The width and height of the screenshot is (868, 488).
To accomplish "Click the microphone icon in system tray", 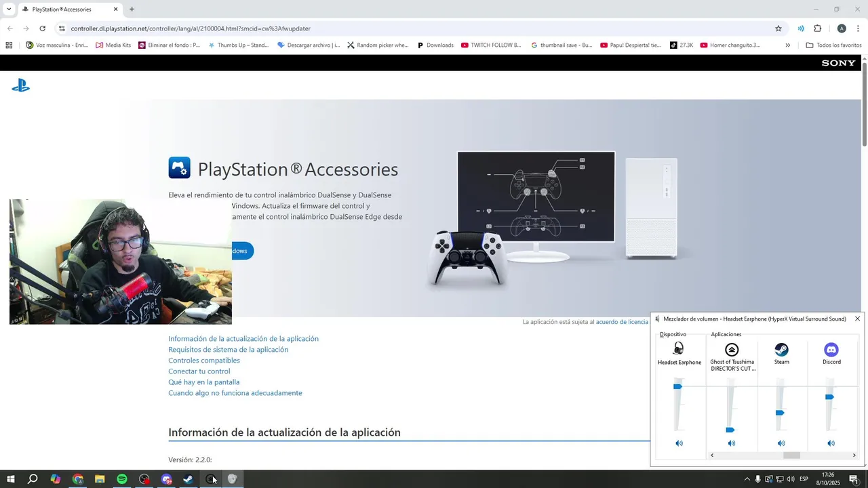I will click(758, 479).
